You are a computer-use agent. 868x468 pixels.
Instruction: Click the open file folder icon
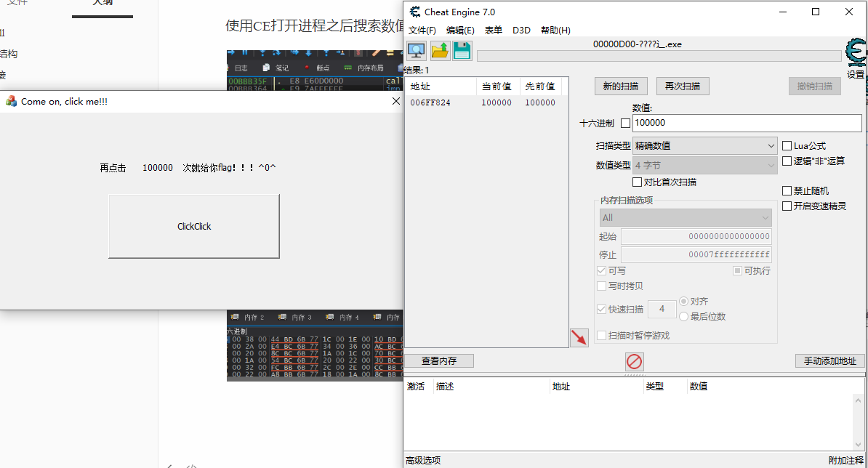pyautogui.click(x=440, y=51)
